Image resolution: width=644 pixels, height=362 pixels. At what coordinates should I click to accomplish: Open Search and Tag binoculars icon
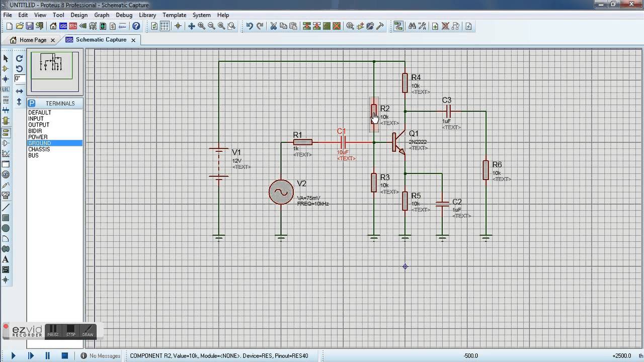point(412,26)
